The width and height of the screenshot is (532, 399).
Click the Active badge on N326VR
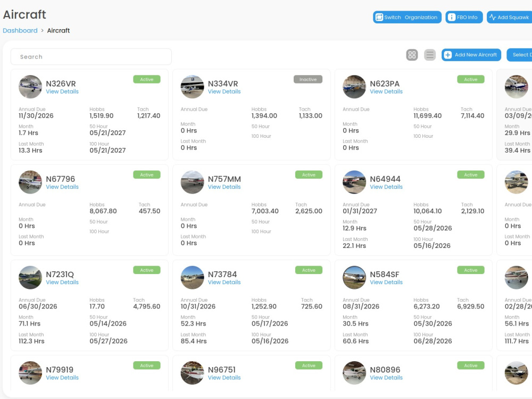pyautogui.click(x=147, y=79)
